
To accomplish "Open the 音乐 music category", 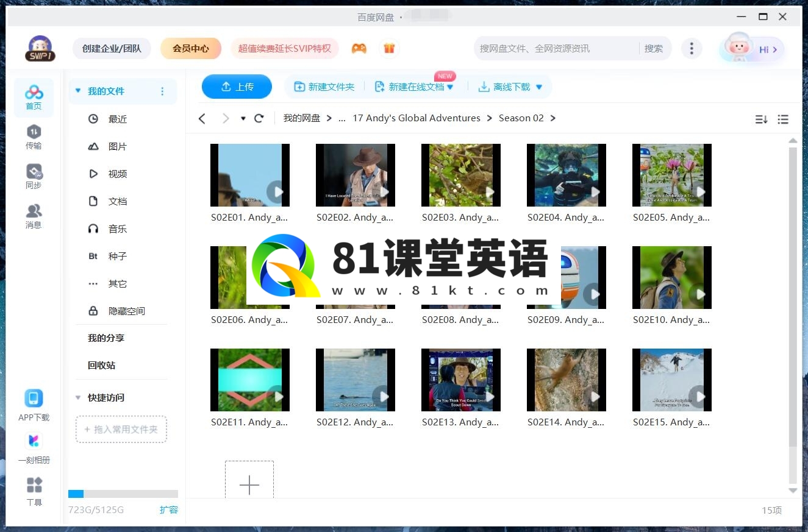I will tap(118, 229).
